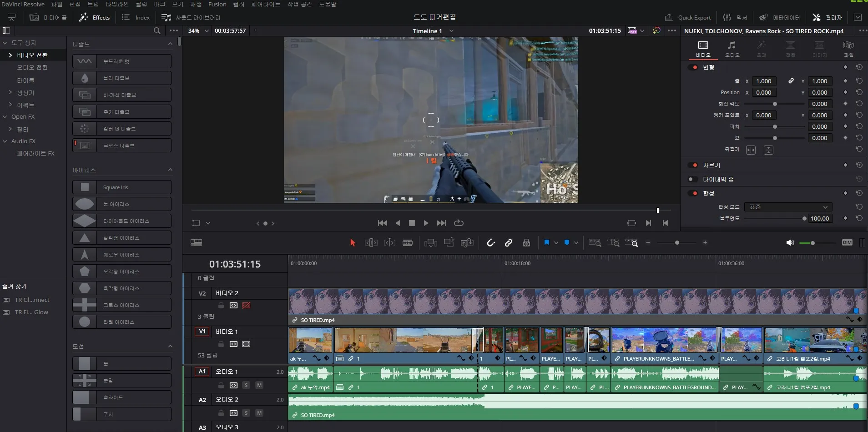Switch to the 오디오 (Audio) inspector tab

click(732, 49)
